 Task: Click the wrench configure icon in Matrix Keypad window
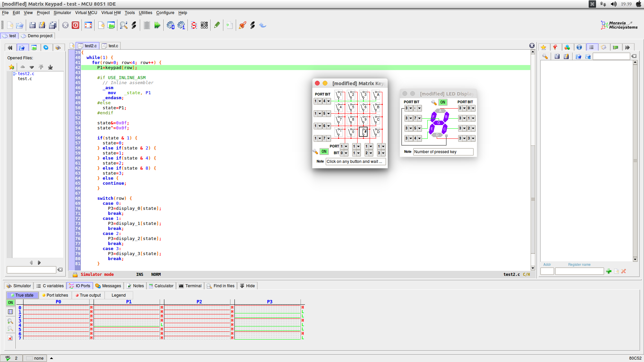click(315, 152)
